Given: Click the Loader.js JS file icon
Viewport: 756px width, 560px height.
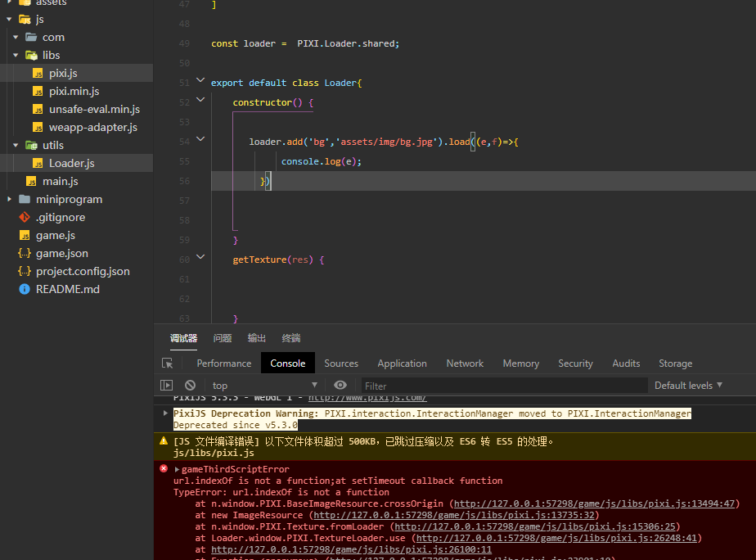Looking at the screenshot, I should click(x=38, y=164).
